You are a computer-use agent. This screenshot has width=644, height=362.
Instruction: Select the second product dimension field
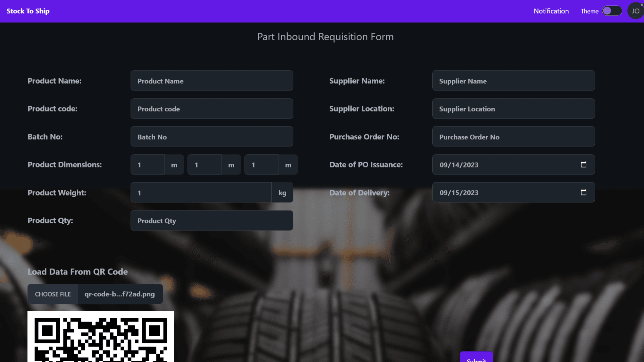coord(204,165)
